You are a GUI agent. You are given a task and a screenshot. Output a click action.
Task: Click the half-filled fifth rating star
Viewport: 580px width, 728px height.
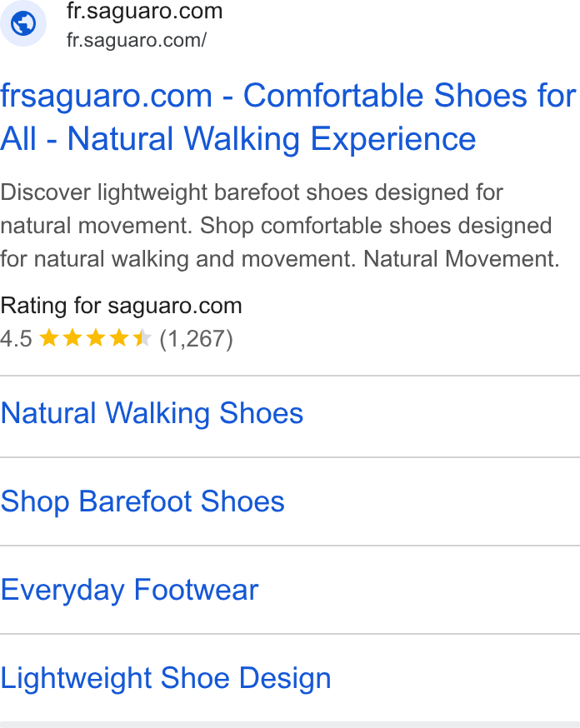[x=142, y=338]
